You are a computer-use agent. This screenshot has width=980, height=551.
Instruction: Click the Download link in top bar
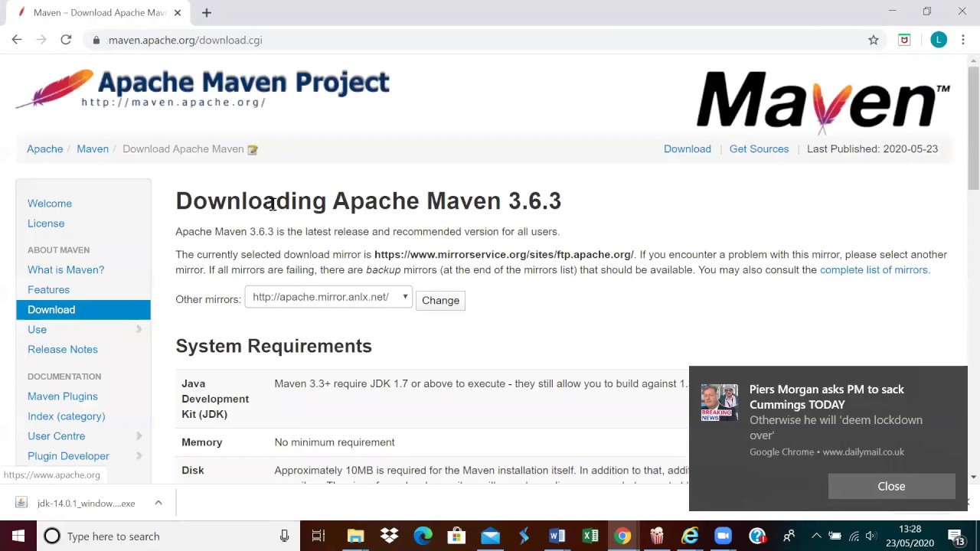(x=688, y=149)
